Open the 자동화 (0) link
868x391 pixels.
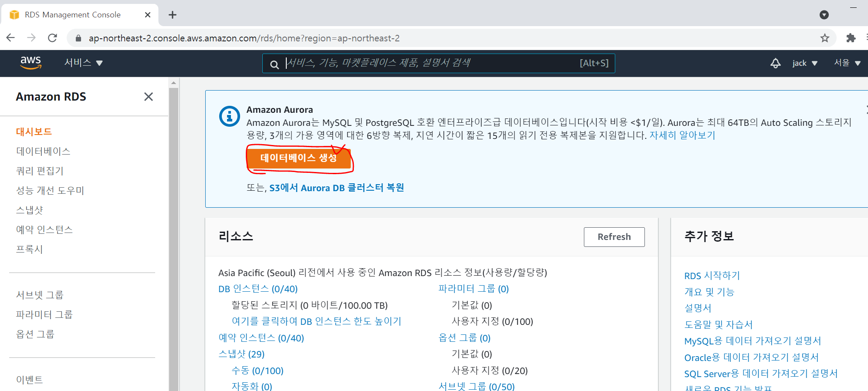point(251,386)
